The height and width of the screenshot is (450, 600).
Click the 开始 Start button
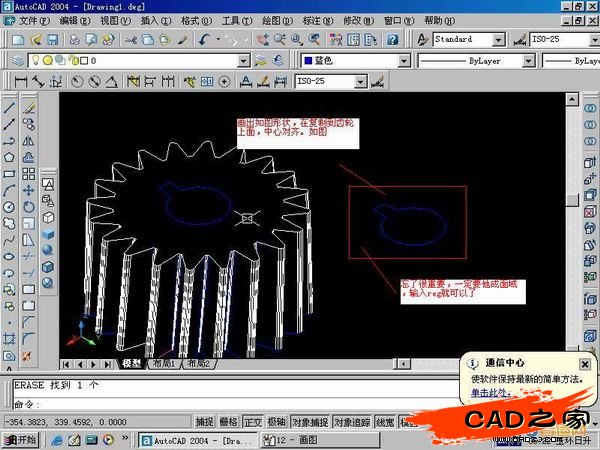(x=20, y=439)
